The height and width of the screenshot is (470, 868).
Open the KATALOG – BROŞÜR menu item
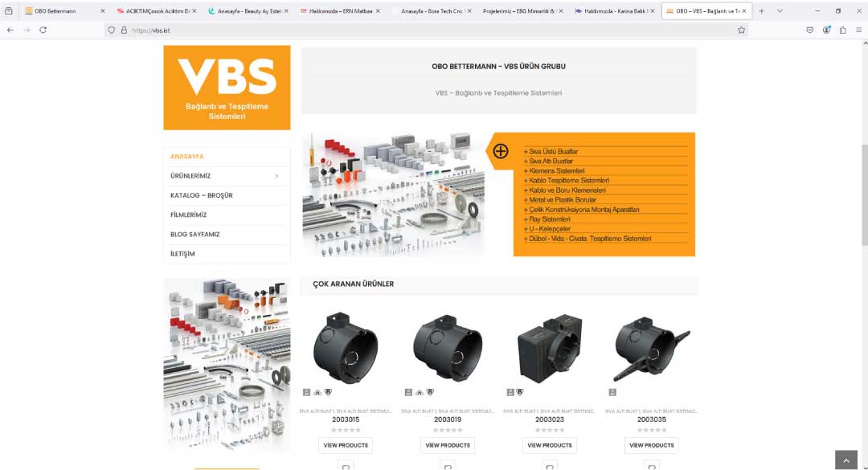[202, 195]
